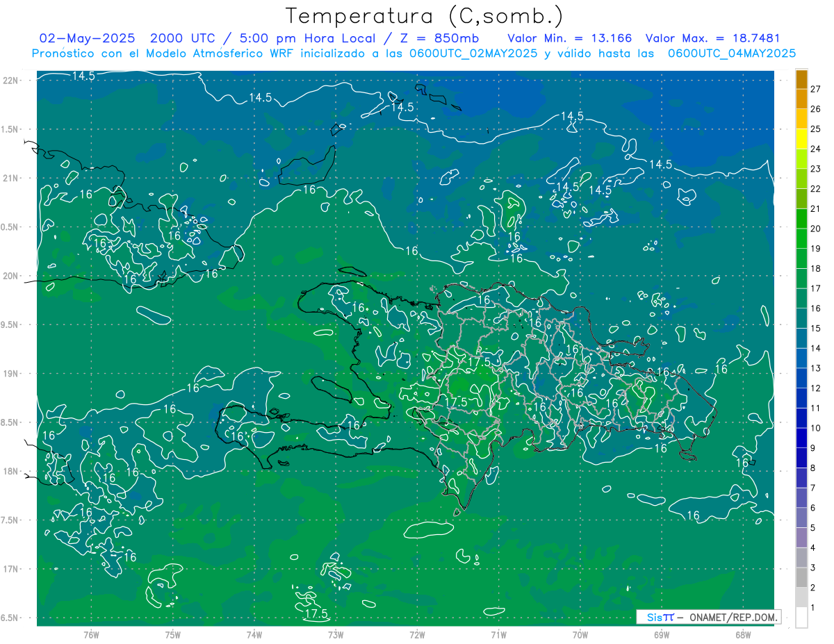Select the "7.5N" latitude label
Screen dimensions: 834x644
(10, 520)
